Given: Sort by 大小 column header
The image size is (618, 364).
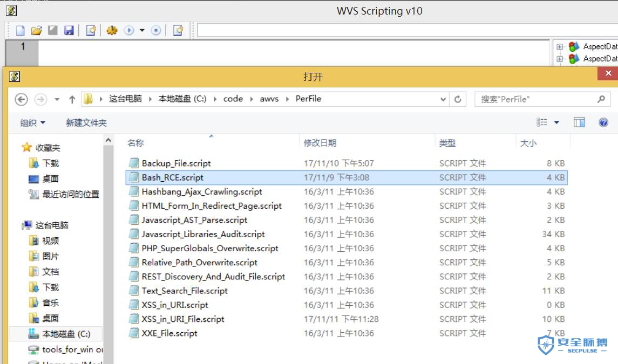Looking at the screenshot, I should (528, 143).
